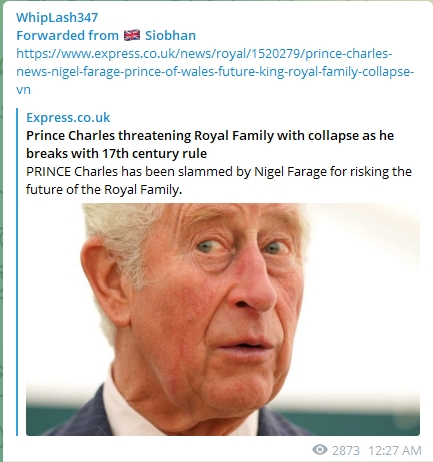This screenshot has height=462, width=433.
Task: Open the Siobhan forwarded source channel
Action: tap(170, 35)
